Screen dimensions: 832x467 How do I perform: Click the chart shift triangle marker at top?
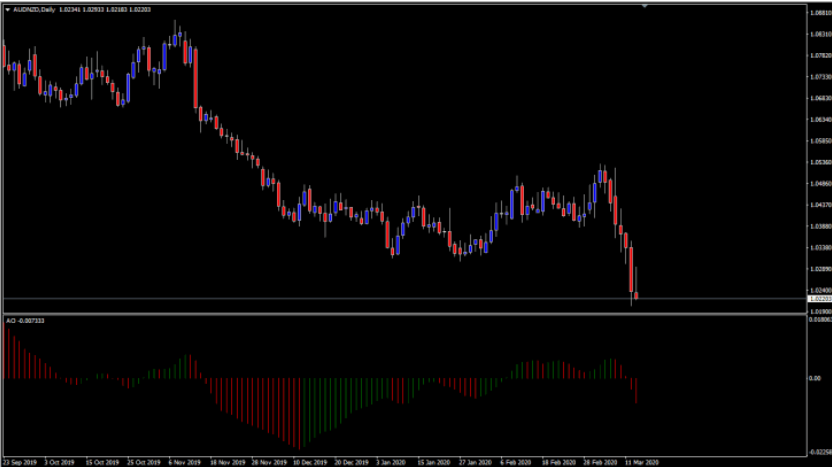[645, 6]
